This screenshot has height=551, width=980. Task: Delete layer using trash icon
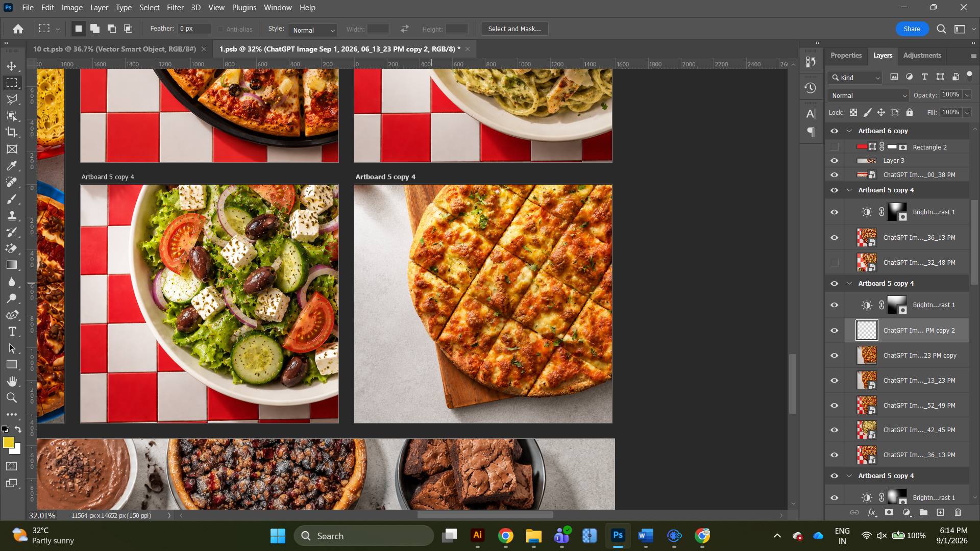(x=958, y=512)
